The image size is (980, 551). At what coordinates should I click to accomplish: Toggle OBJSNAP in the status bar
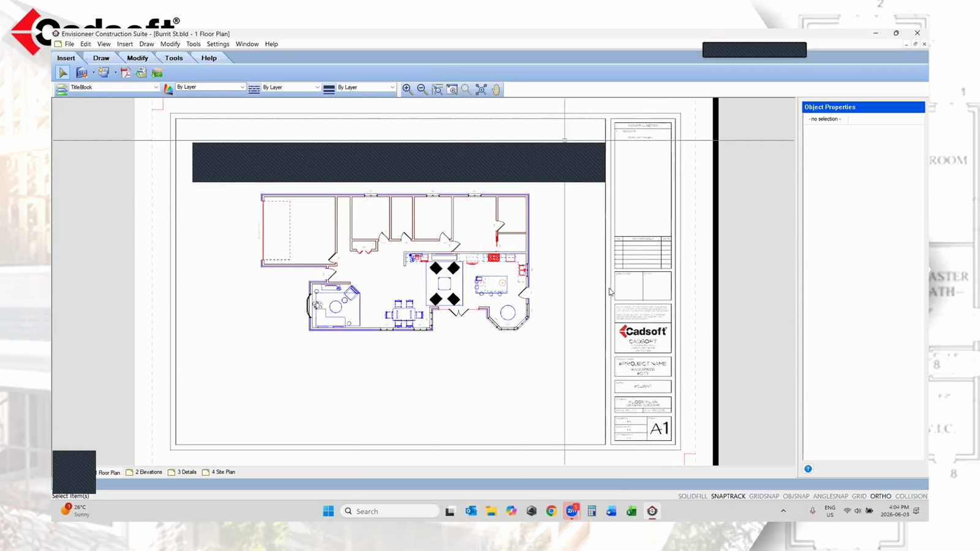796,497
